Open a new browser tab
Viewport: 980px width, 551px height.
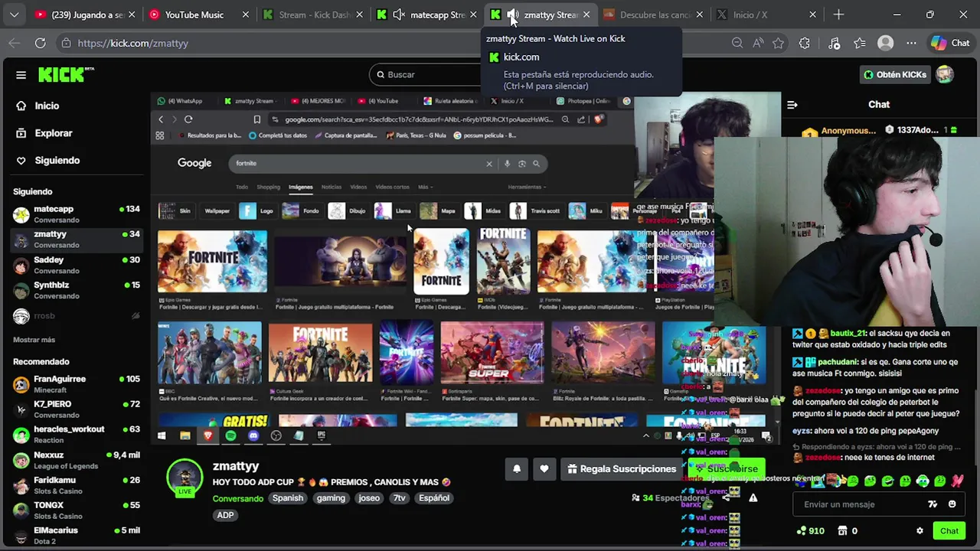(x=838, y=15)
